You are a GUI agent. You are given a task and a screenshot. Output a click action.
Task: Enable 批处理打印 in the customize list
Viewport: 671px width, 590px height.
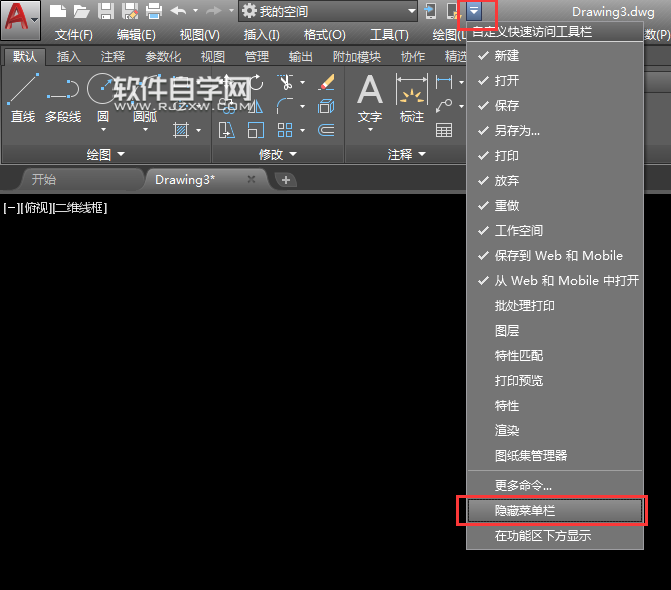(555, 305)
